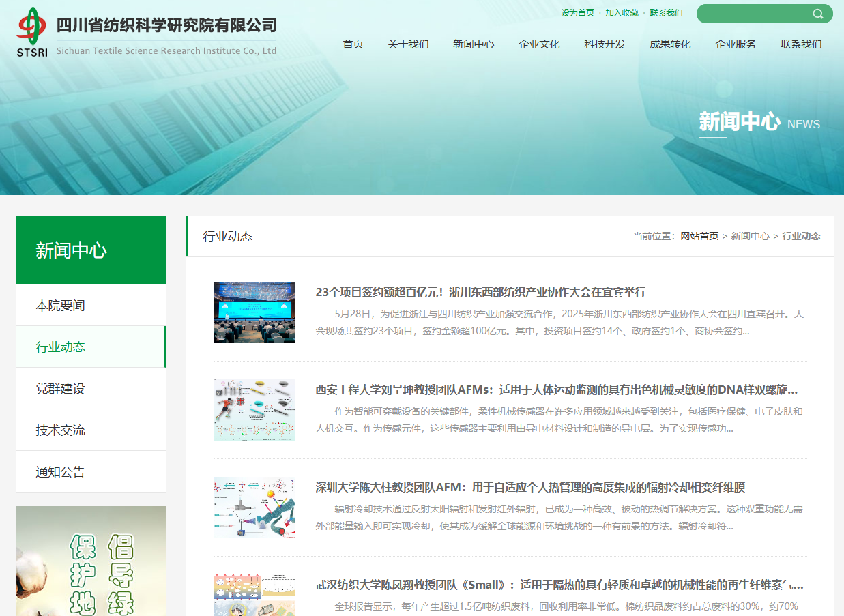Screen dimensions: 844x616
Task: Open article title 西安工程大学刘呈坤教授团队AFMs
Action: click(557, 390)
